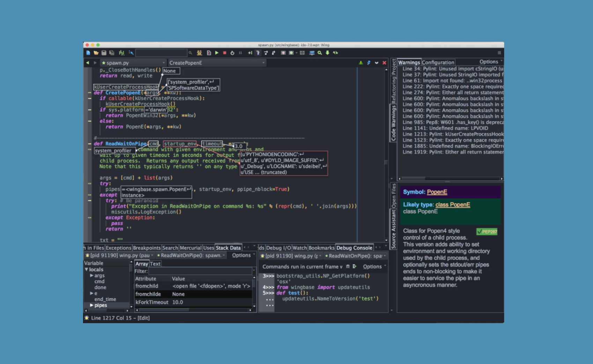Switch to the Text view tab
593x364 pixels.
(155, 264)
